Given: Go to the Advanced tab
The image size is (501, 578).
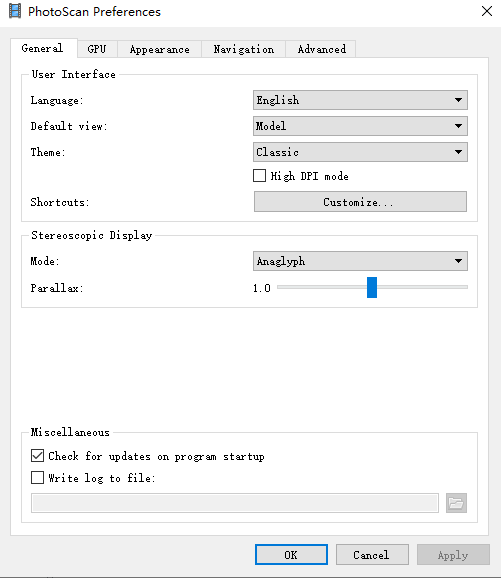Looking at the screenshot, I should coord(322,49).
